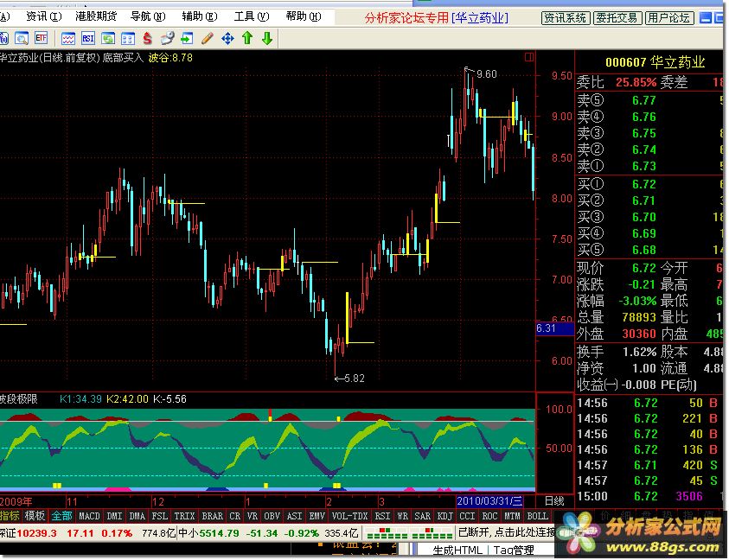
Task: Select the 全部 tab
Action: (x=61, y=516)
